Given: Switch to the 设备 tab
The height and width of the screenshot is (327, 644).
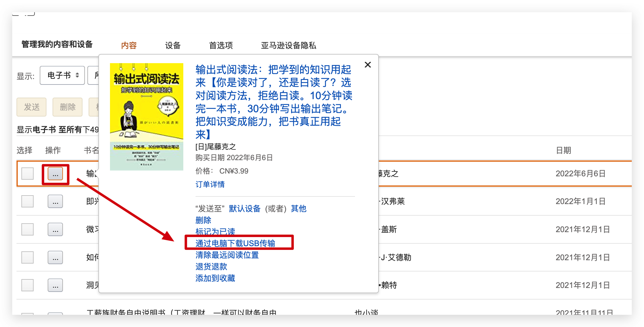Looking at the screenshot, I should [x=173, y=45].
